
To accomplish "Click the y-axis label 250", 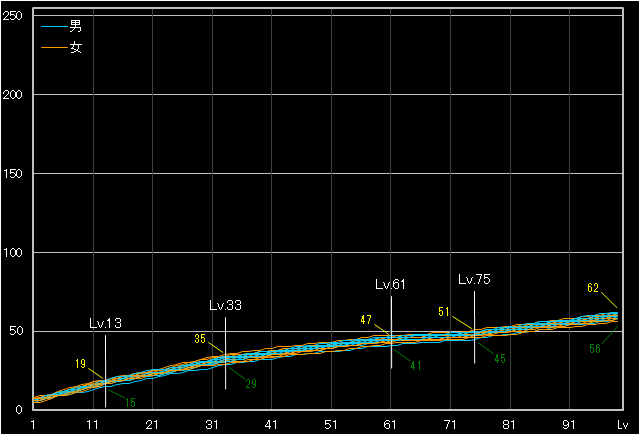I will tap(12, 16).
